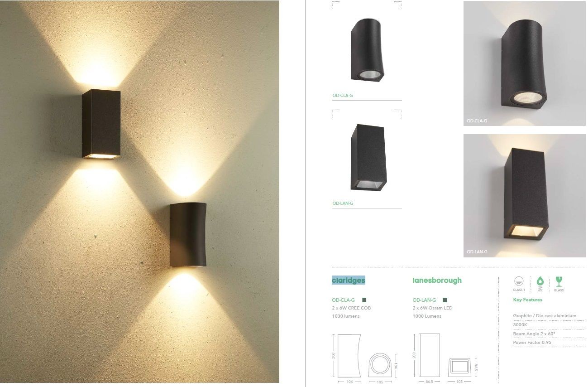Click the OD-CLA-G label under small thumbnail
This screenshot has width=588, height=387.
tap(343, 96)
